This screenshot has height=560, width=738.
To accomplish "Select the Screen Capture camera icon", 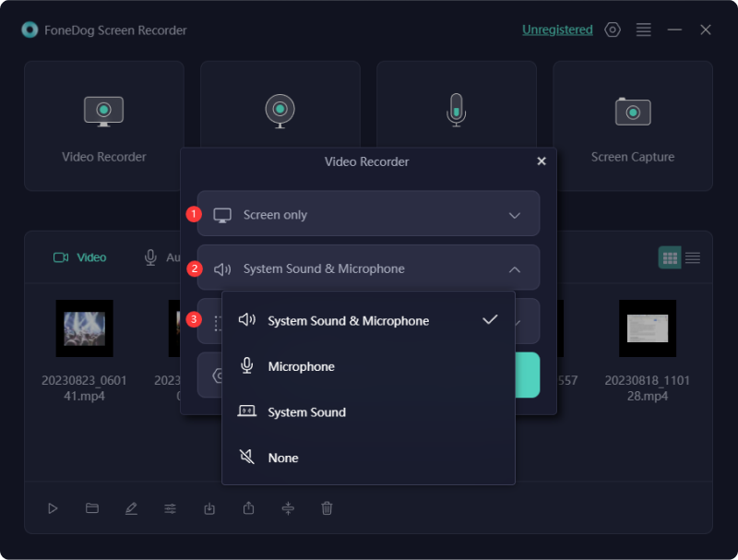I will point(633,112).
